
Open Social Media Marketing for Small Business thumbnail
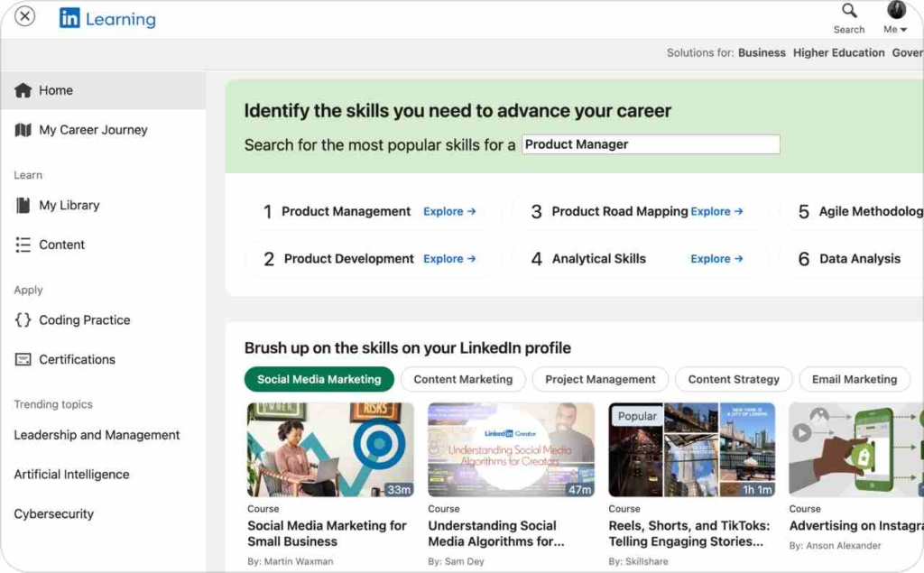tap(330, 449)
